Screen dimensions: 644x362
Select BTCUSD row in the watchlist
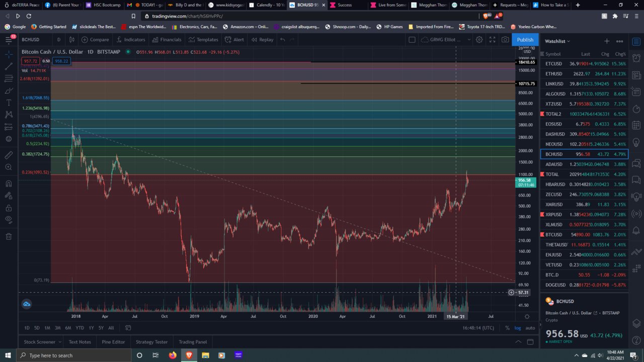(584, 235)
